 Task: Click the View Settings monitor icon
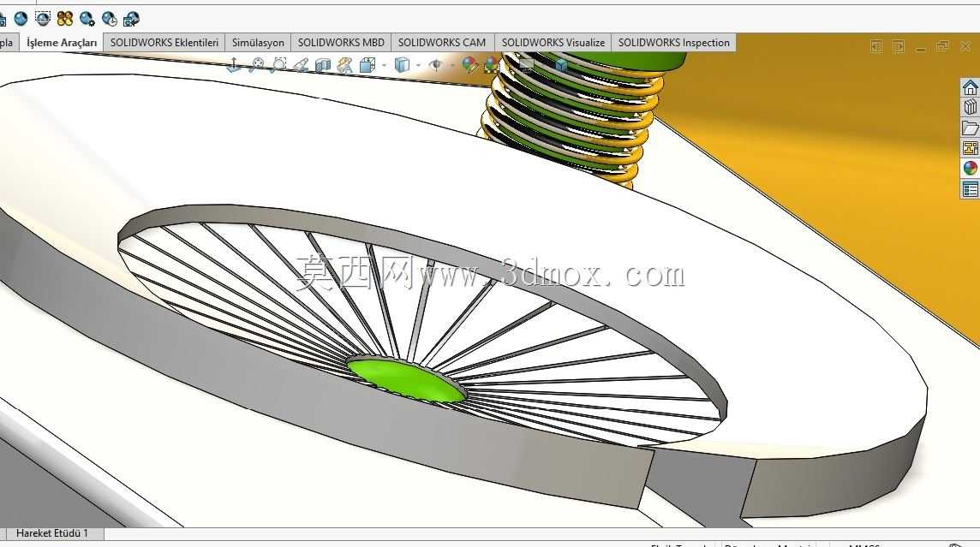click(527, 63)
